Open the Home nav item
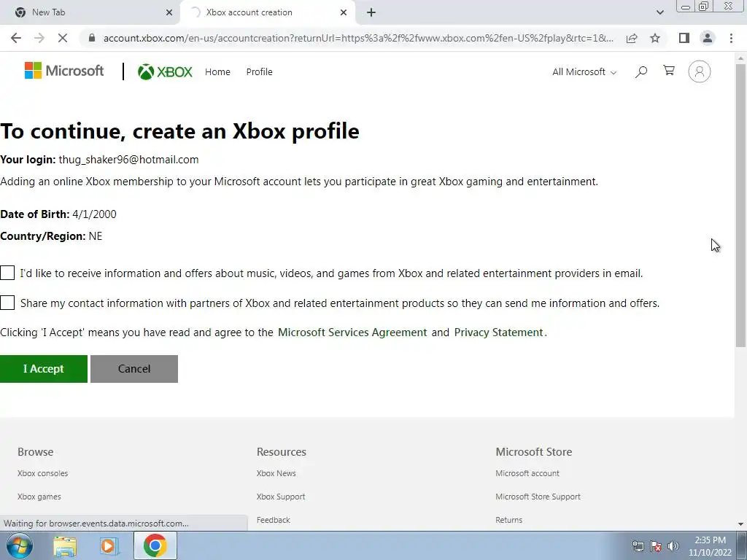The height and width of the screenshot is (560, 747). point(217,72)
